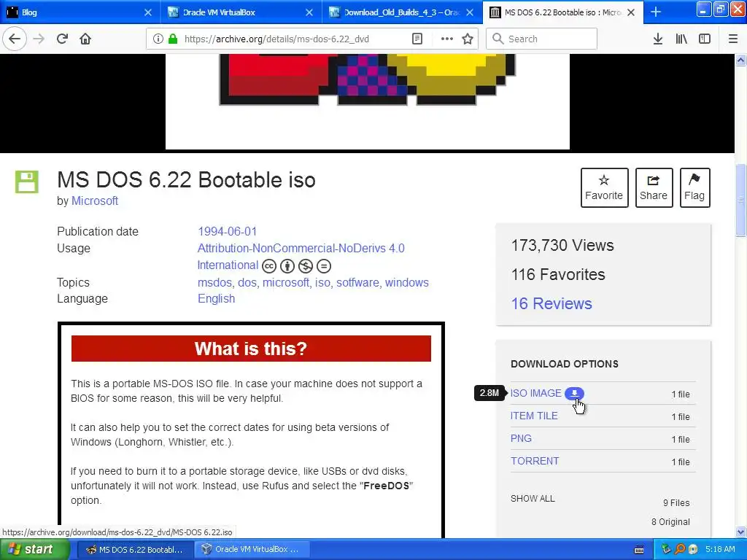Click the Creative Commons CC icon
Viewport: 747px width, 560px height.
pos(269,266)
